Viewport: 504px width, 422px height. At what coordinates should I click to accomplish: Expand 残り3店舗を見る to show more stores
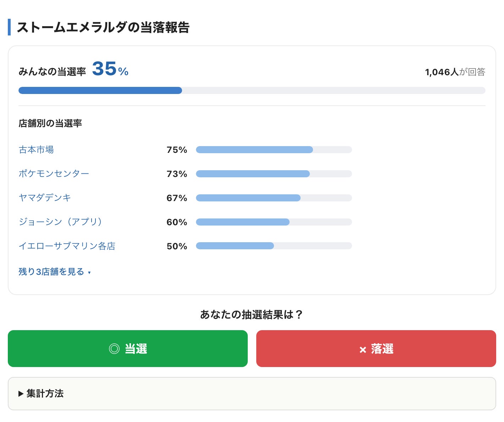[55, 272]
